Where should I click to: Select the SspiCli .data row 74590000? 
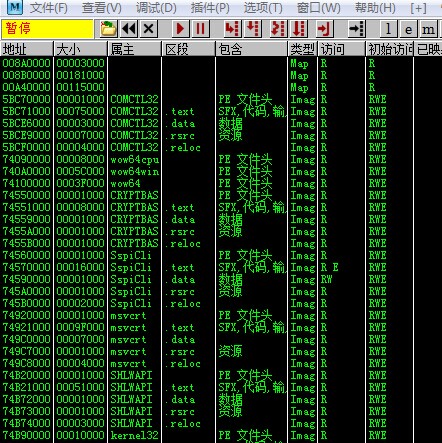click(221, 279)
